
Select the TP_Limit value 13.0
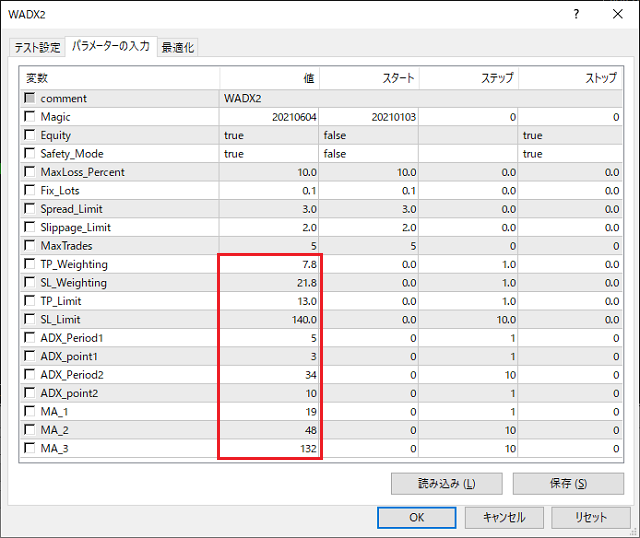[269, 301]
